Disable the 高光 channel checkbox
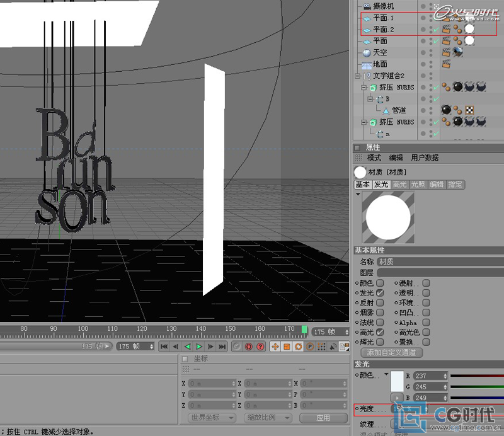Screen dimensions: 504x436 tap(380, 332)
